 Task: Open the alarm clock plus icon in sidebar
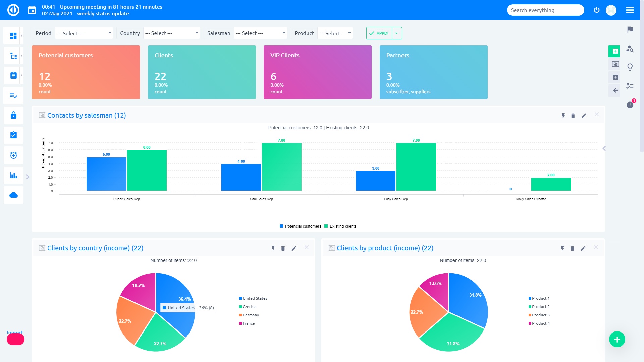[13, 155]
